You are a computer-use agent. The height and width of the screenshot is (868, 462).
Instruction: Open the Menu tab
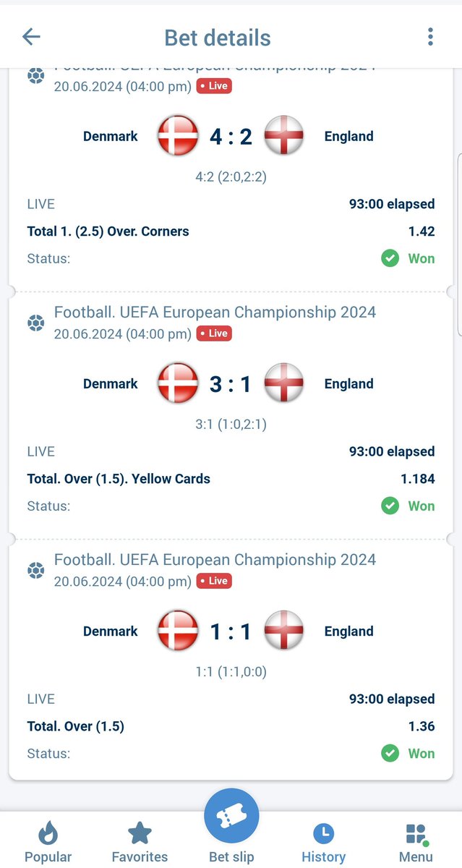[416, 843]
